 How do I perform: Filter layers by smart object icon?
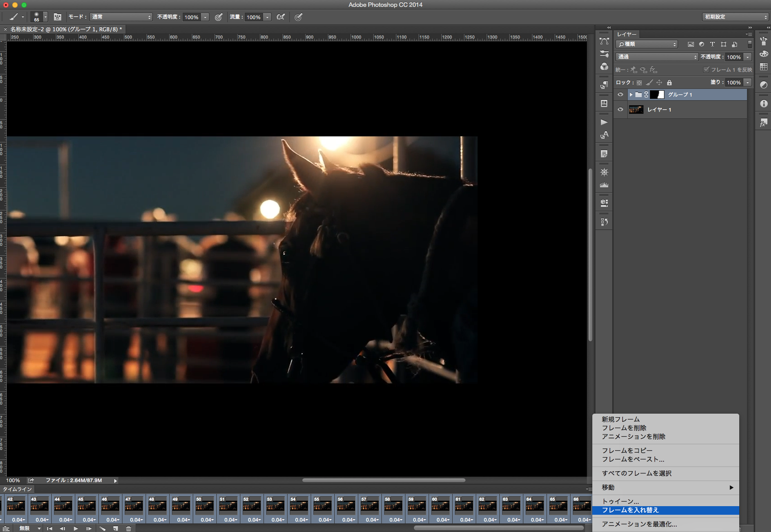tap(735, 44)
